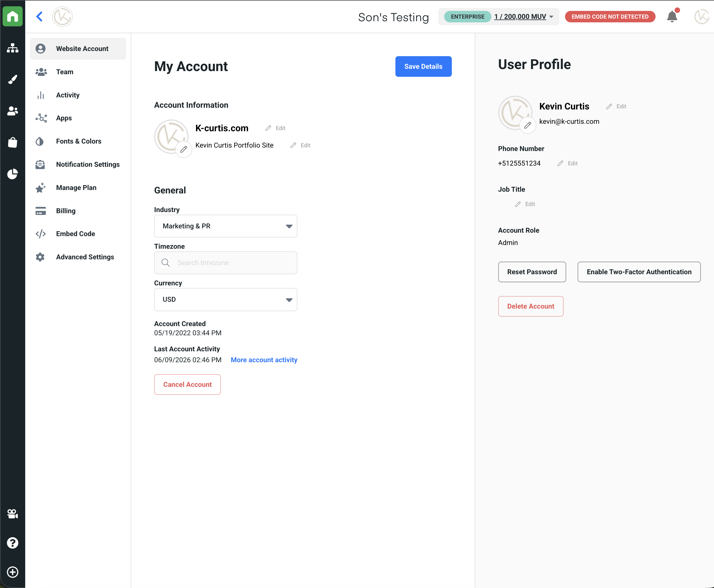The height and width of the screenshot is (588, 714).
Task: Focus the Search timezone field
Action: point(225,263)
